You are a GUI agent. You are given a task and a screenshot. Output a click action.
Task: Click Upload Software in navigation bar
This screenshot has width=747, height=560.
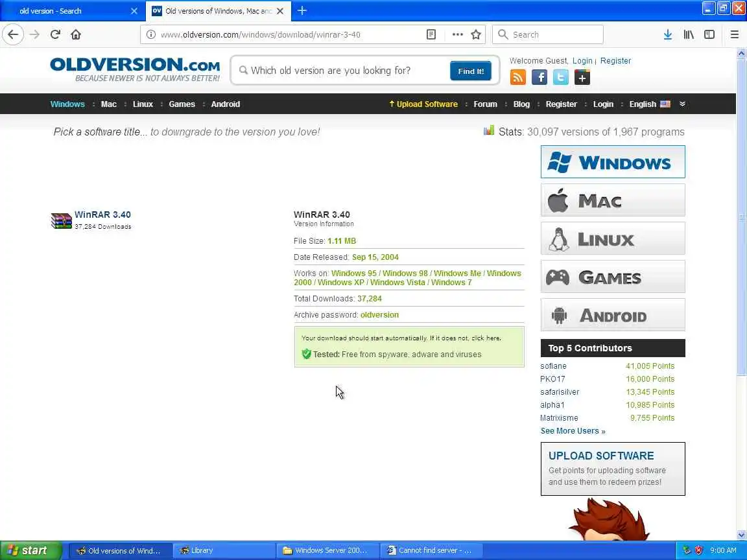coord(423,104)
